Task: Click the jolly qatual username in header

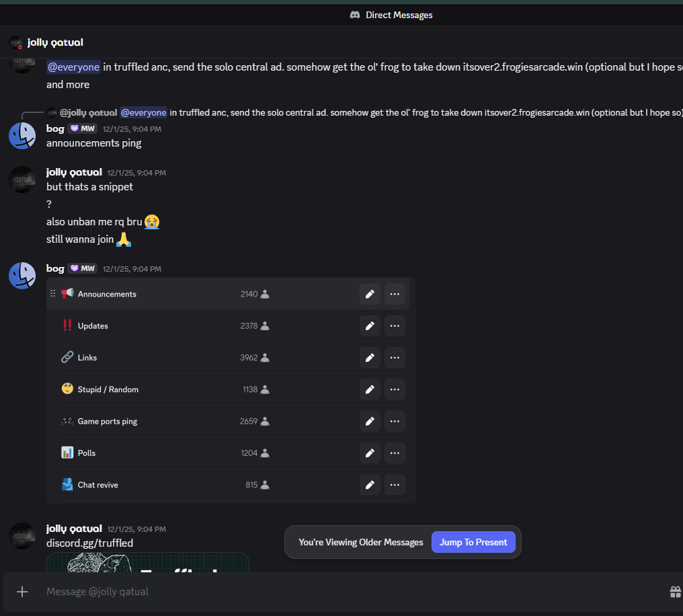Action: 55,42
